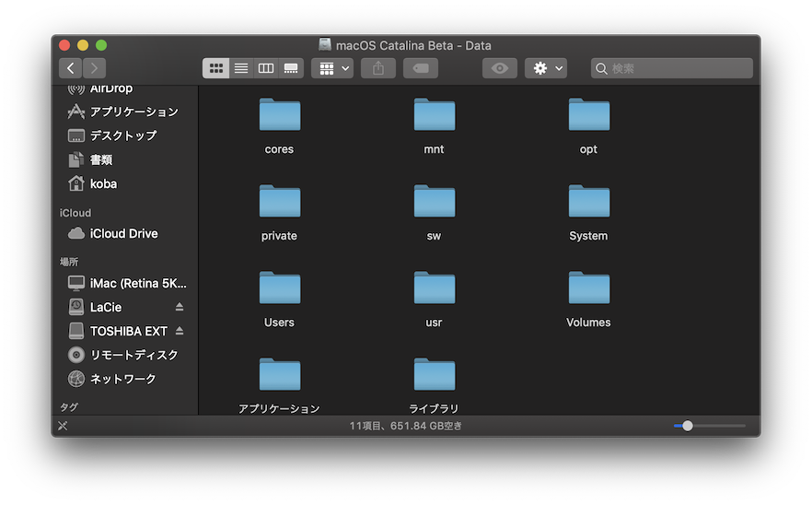Switch to column view
The height and width of the screenshot is (505, 812).
[266, 68]
